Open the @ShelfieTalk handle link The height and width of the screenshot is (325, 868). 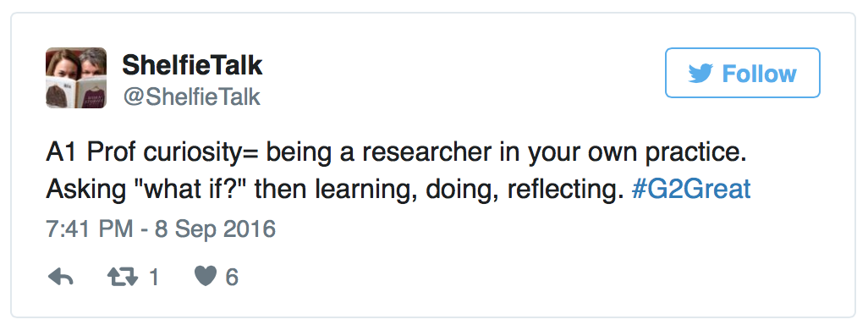[x=191, y=96]
